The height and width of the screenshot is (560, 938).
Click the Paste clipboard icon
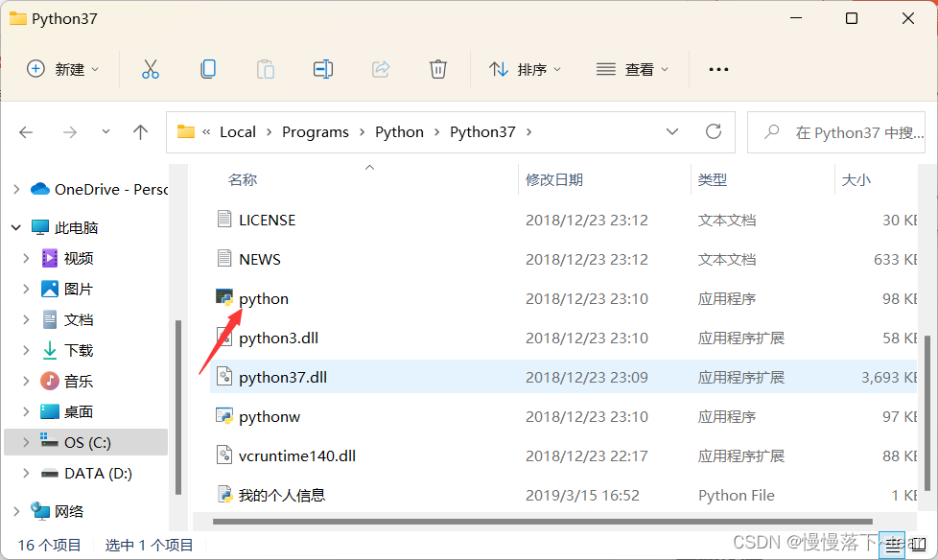coord(265,69)
